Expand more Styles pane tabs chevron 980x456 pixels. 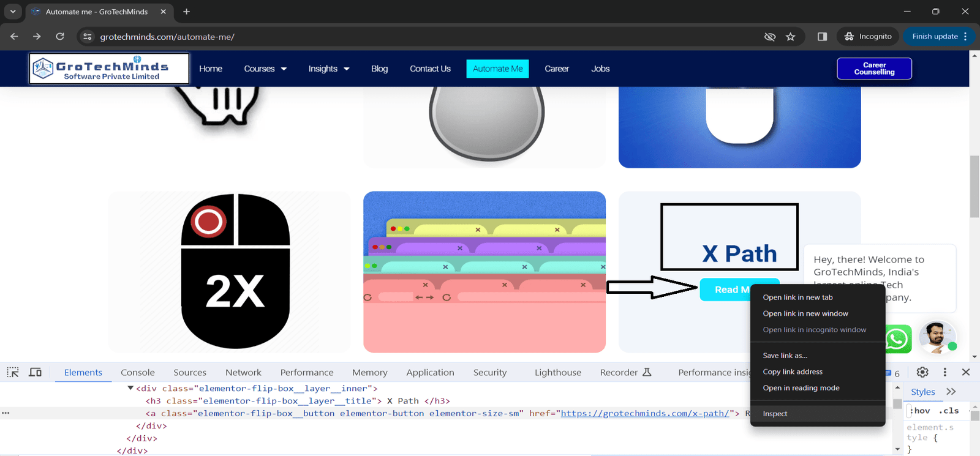click(951, 392)
